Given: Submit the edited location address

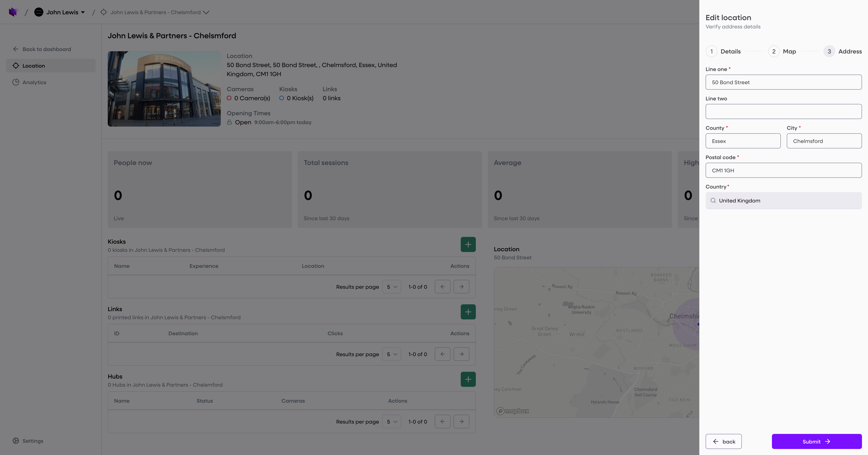Looking at the screenshot, I should coord(817,441).
